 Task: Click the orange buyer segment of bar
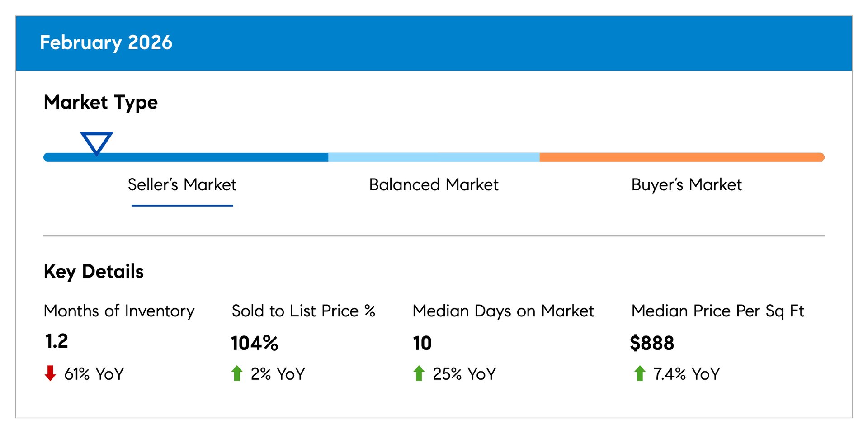[x=682, y=157]
